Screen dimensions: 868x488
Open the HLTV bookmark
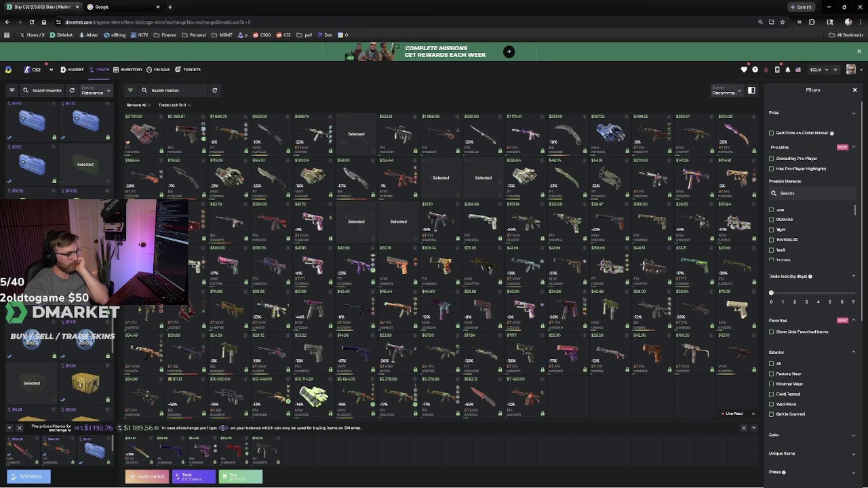(140, 35)
